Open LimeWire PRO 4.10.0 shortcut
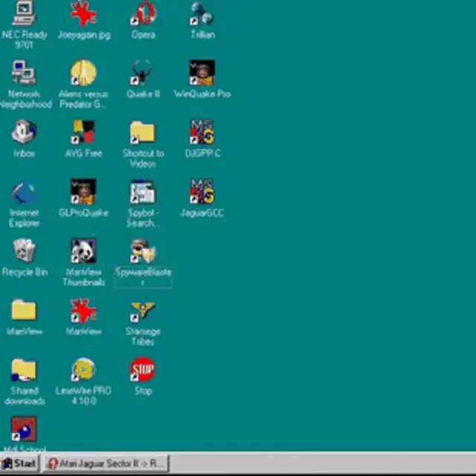The image size is (476, 476). (x=83, y=370)
